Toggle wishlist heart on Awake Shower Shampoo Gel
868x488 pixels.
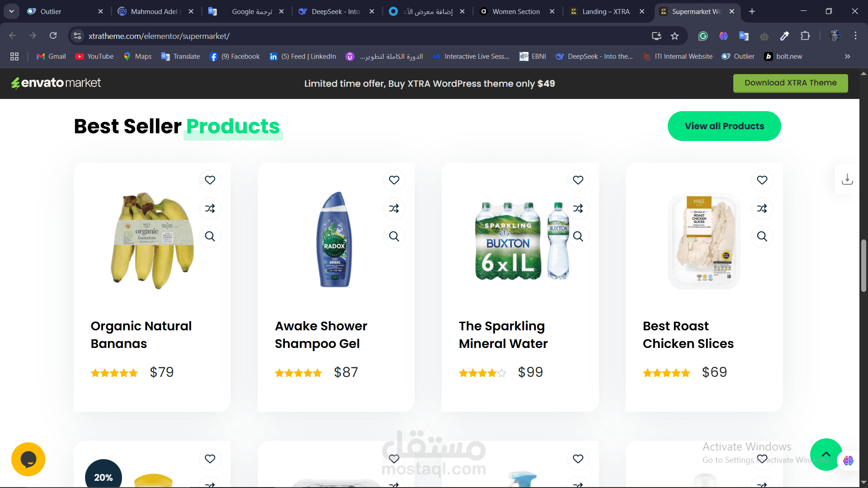(394, 180)
